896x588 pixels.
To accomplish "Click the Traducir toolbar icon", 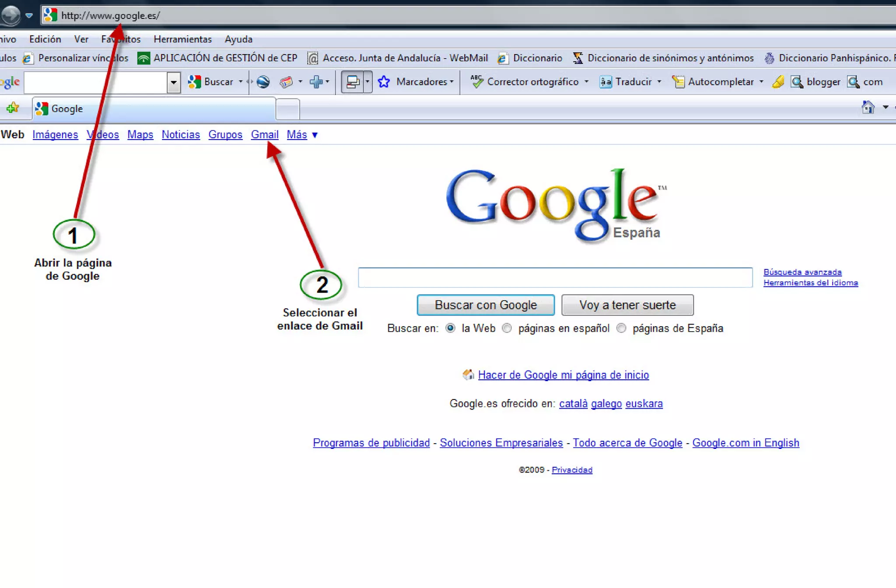I will 605,82.
